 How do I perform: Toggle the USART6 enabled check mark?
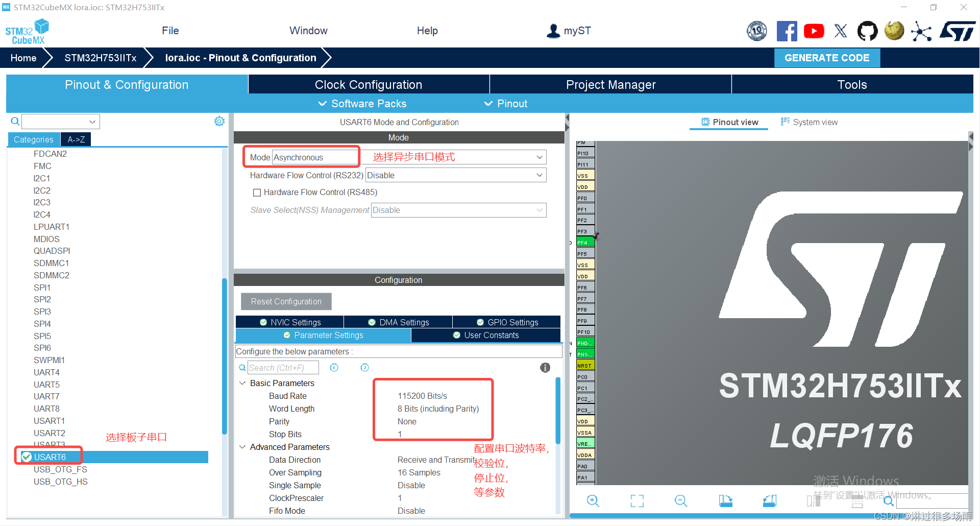tap(27, 457)
